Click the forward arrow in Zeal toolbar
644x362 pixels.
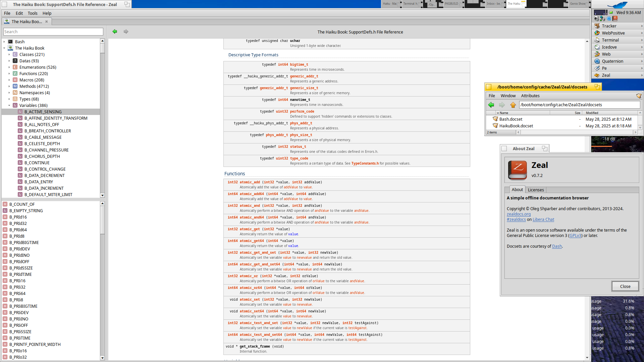tap(126, 32)
